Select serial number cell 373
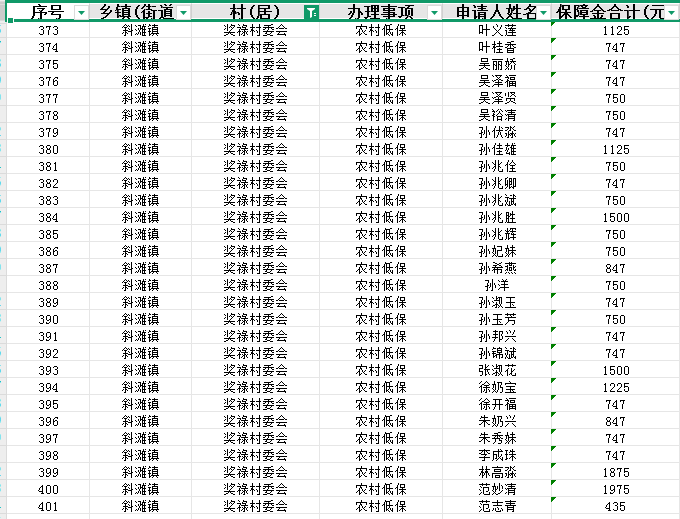The height and width of the screenshot is (519, 680). pos(48,30)
